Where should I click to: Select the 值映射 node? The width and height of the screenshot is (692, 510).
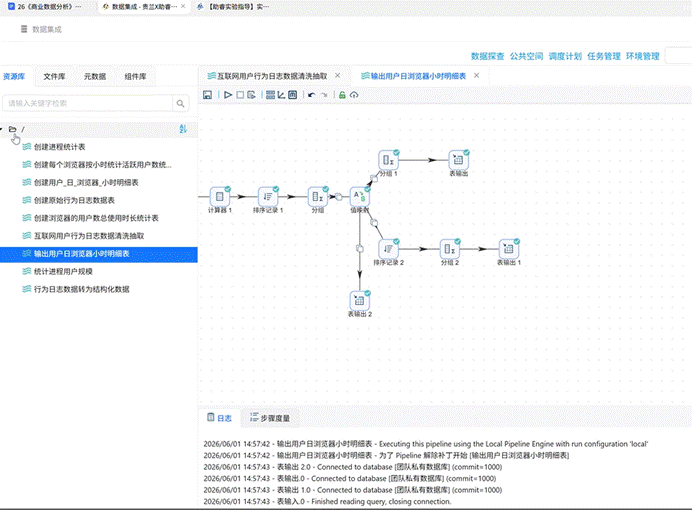(x=360, y=197)
